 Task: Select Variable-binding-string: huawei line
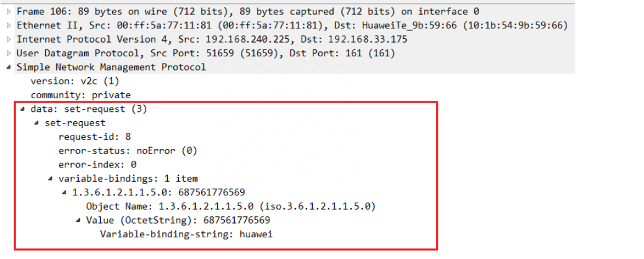pyautogui.click(x=186, y=234)
